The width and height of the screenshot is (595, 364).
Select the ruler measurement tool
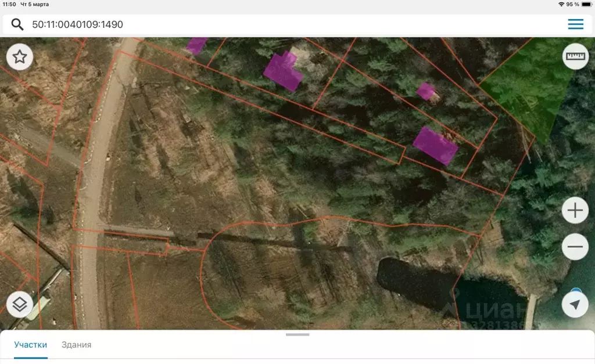pos(576,56)
